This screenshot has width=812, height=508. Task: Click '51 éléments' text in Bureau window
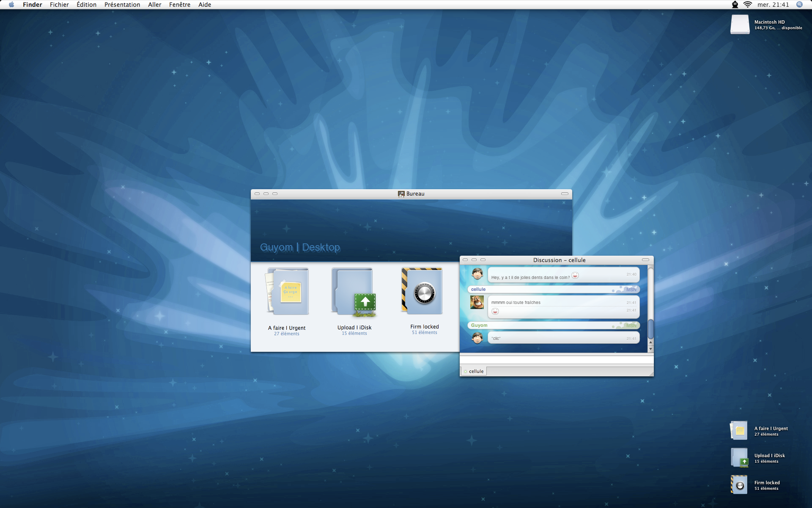coord(425,333)
